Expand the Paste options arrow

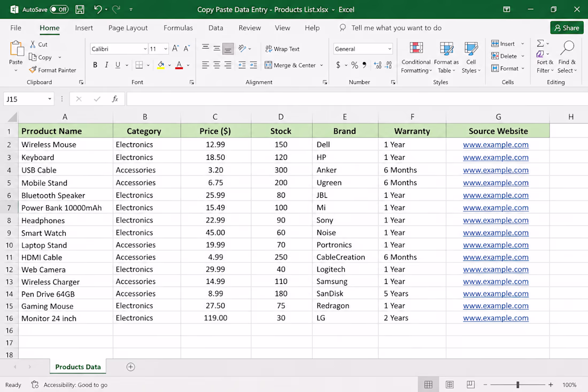pos(16,70)
